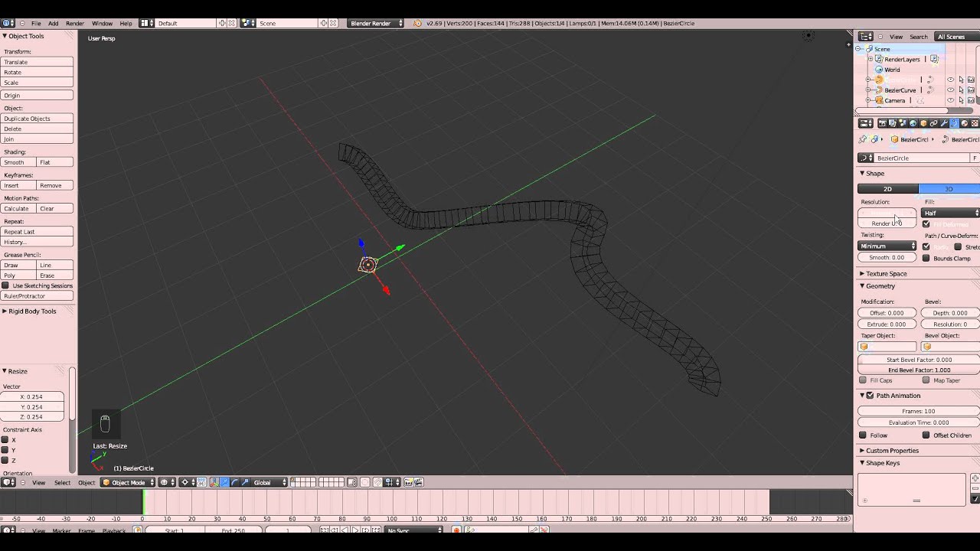Click the OpenGL render animation clapper icon
Viewport: 980px width, 551px height.
click(419, 482)
